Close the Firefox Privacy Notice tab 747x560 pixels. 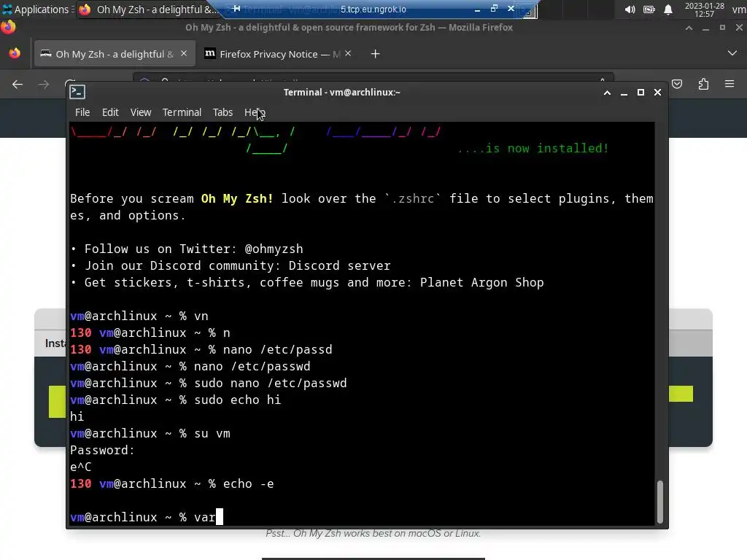pos(348,53)
